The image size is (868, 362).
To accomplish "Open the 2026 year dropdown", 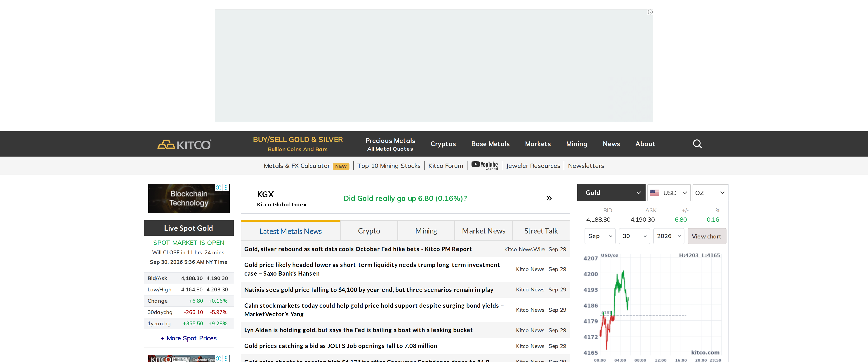I will click(x=669, y=236).
